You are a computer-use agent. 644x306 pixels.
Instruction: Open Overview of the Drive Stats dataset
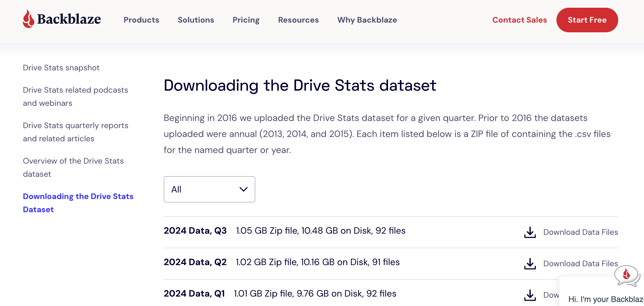click(73, 167)
